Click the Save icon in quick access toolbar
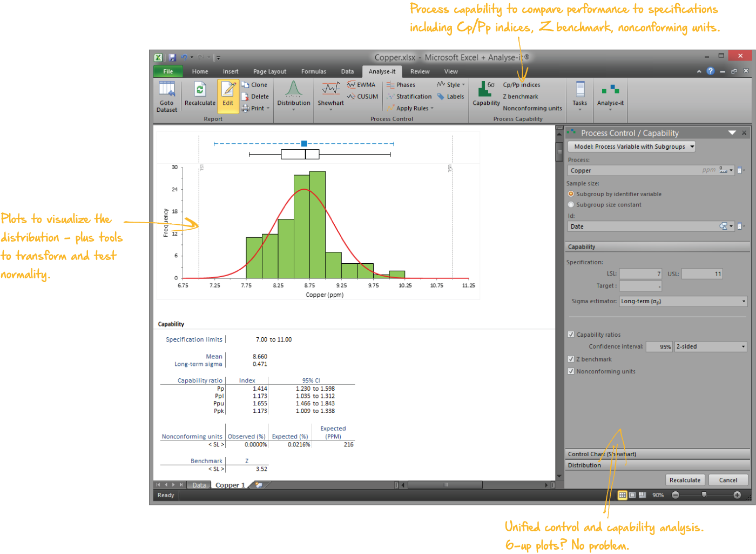 point(172,57)
